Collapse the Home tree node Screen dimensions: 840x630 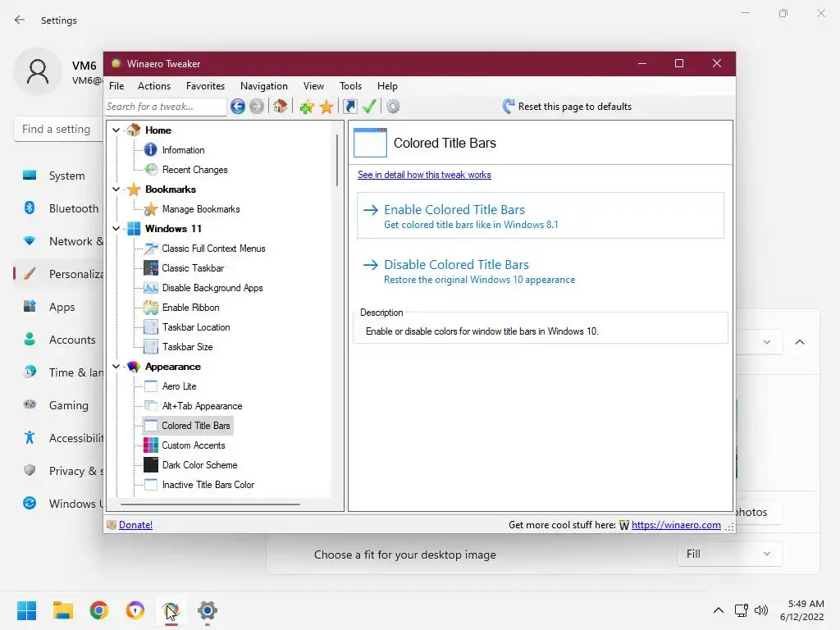click(116, 130)
